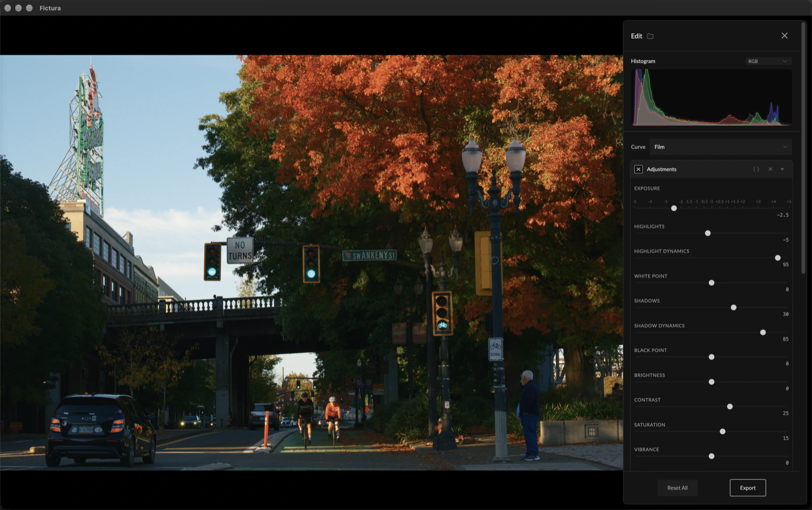Click the edit panel vertical scrollbar

click(803, 147)
